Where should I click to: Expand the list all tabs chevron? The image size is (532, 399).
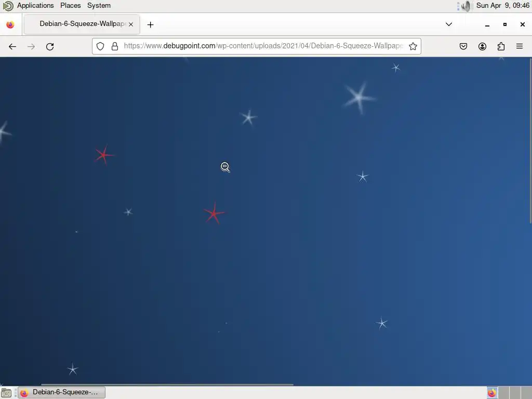(448, 24)
